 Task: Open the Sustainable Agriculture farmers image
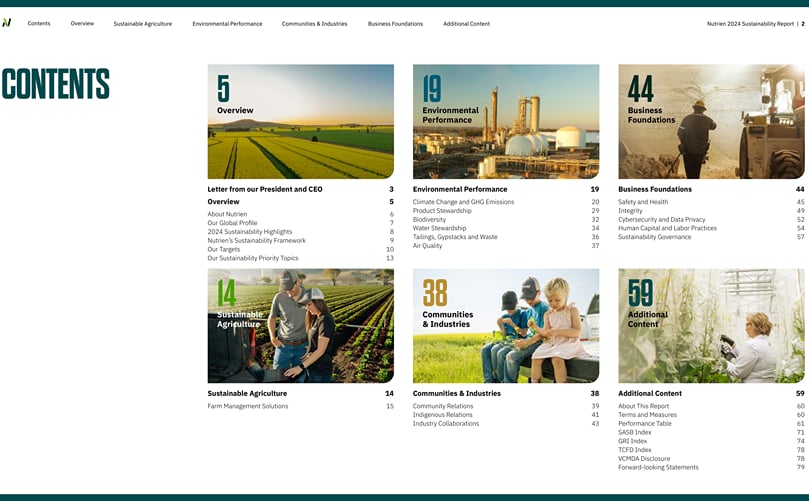pos(301,326)
